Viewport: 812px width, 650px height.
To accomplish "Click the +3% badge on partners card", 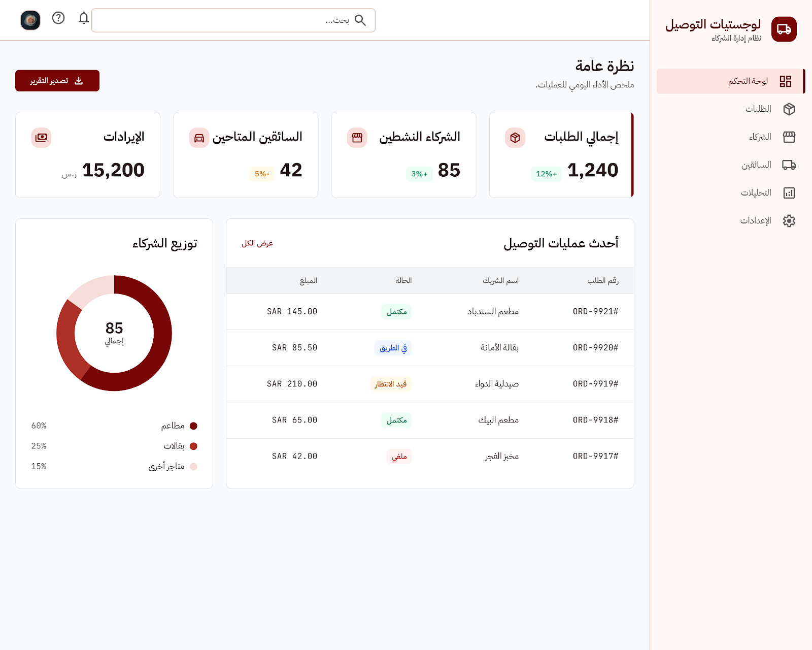I will coord(419,174).
